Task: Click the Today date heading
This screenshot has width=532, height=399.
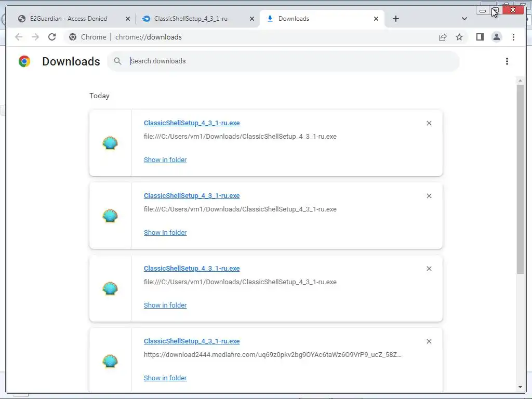Action: (99, 96)
